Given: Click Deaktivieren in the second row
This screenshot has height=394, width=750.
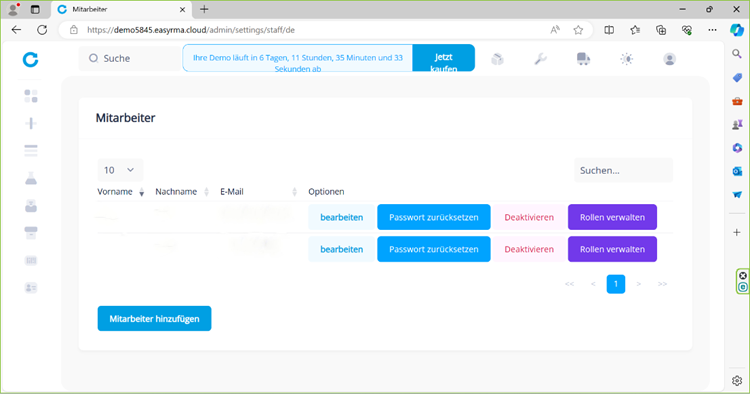Looking at the screenshot, I should coord(529,249).
